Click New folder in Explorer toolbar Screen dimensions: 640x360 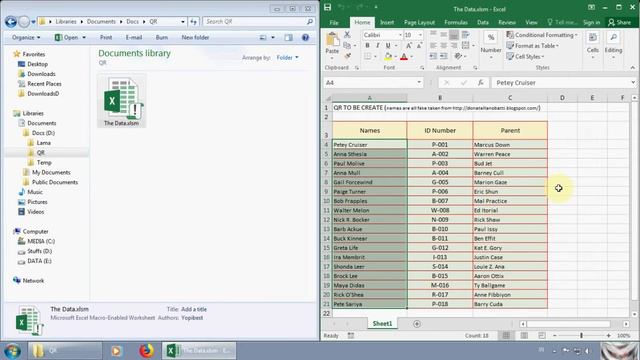tap(195, 38)
